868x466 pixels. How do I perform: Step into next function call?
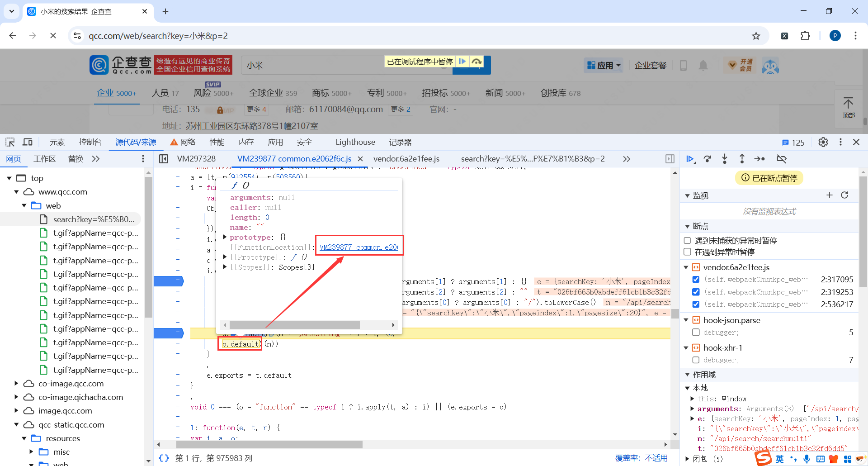click(x=725, y=159)
